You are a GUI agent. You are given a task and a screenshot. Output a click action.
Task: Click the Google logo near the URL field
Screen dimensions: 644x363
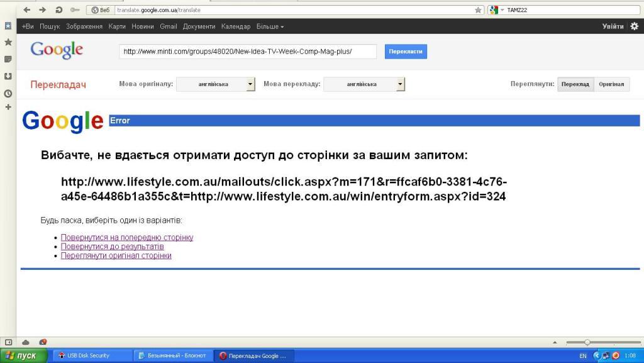tap(57, 50)
